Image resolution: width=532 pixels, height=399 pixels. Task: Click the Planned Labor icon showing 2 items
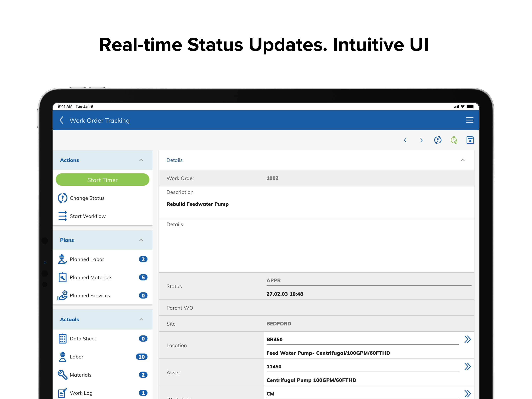click(63, 259)
